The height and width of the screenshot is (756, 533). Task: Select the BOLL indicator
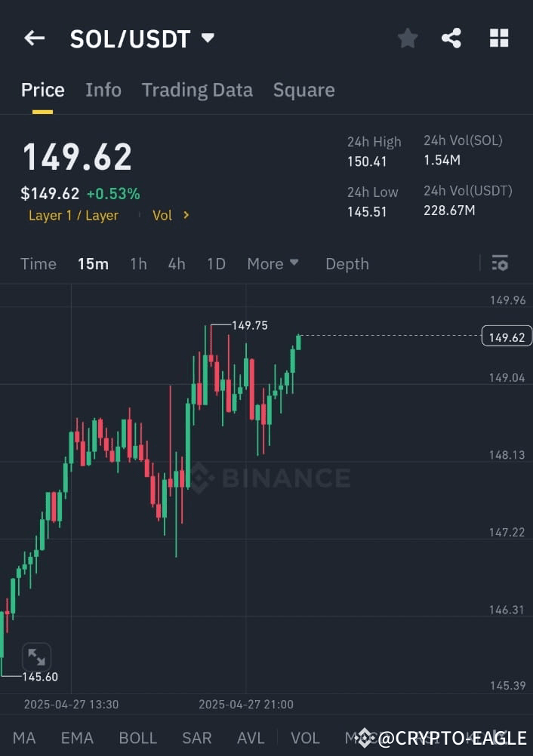pyautogui.click(x=138, y=738)
